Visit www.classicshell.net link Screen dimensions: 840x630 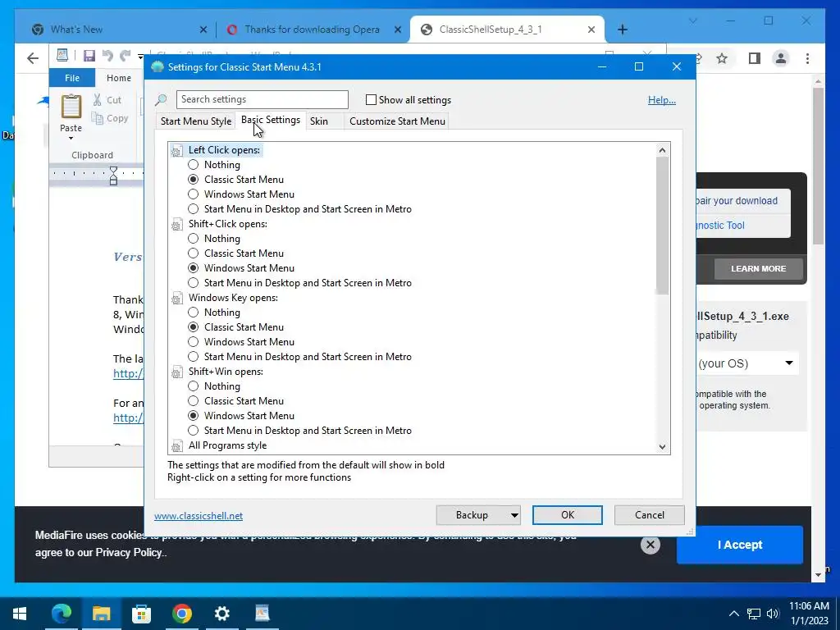pos(199,516)
